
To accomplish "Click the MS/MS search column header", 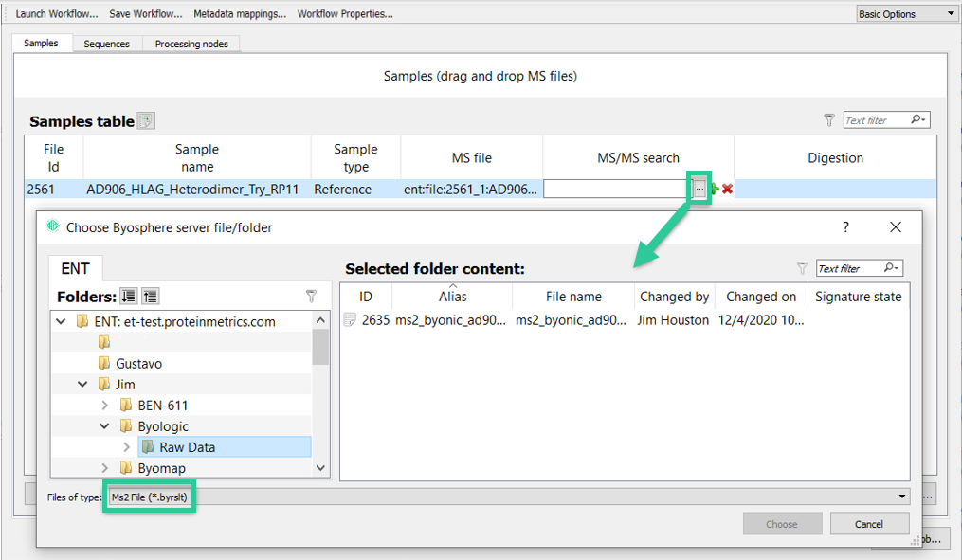I will coord(638,157).
